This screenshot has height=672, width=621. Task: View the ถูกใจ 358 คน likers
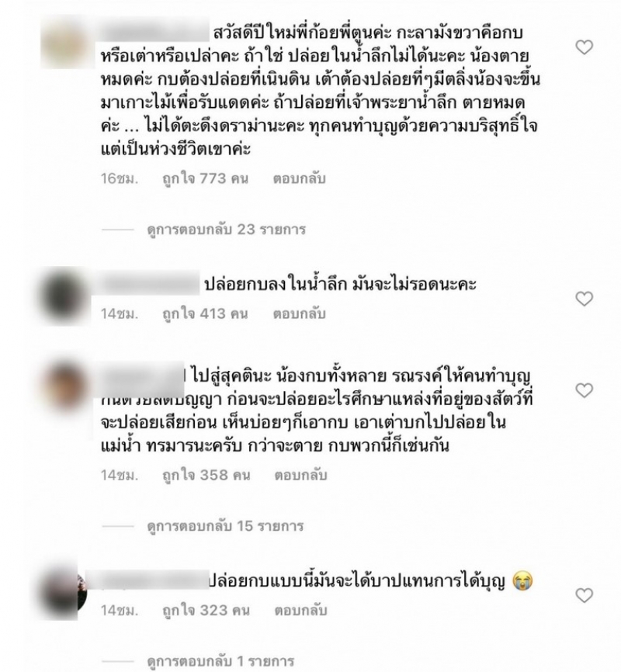206,475
